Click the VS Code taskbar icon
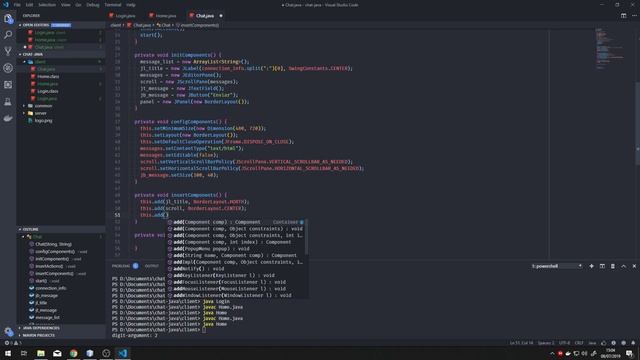The image size is (640, 360). point(123,353)
